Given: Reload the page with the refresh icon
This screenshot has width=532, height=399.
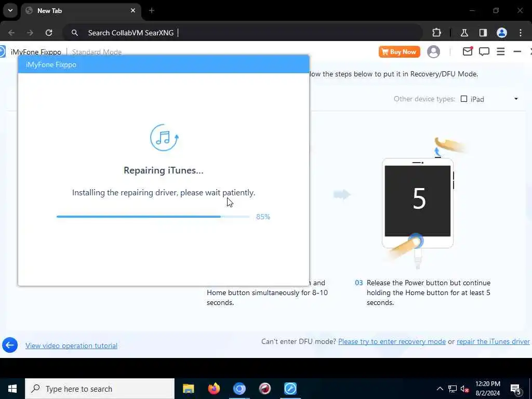Looking at the screenshot, I should click(49, 33).
